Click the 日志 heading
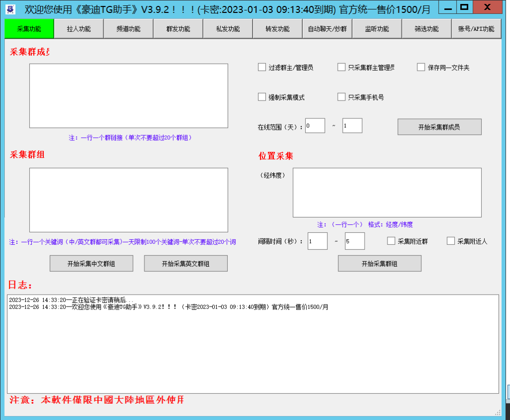This screenshot has height=420, width=510. [20, 285]
